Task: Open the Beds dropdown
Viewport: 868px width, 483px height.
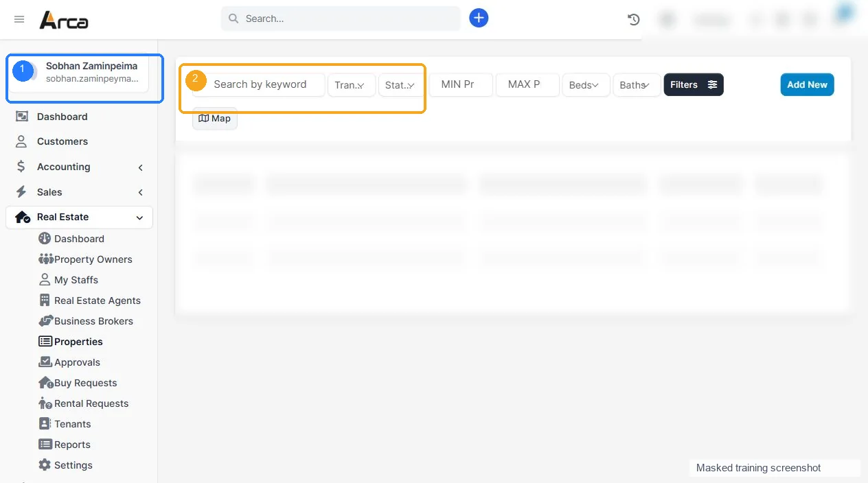Action: (x=586, y=85)
